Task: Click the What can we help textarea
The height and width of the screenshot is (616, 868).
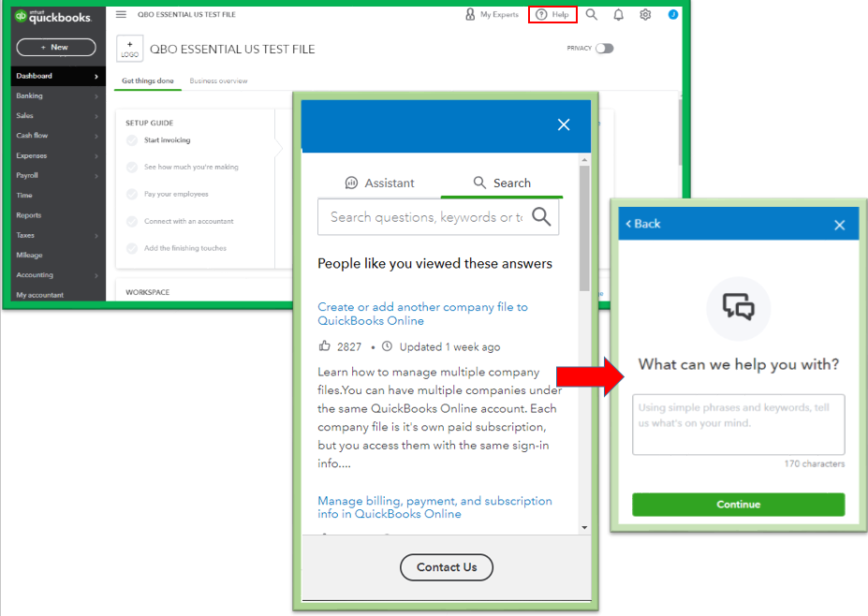Action: click(739, 424)
